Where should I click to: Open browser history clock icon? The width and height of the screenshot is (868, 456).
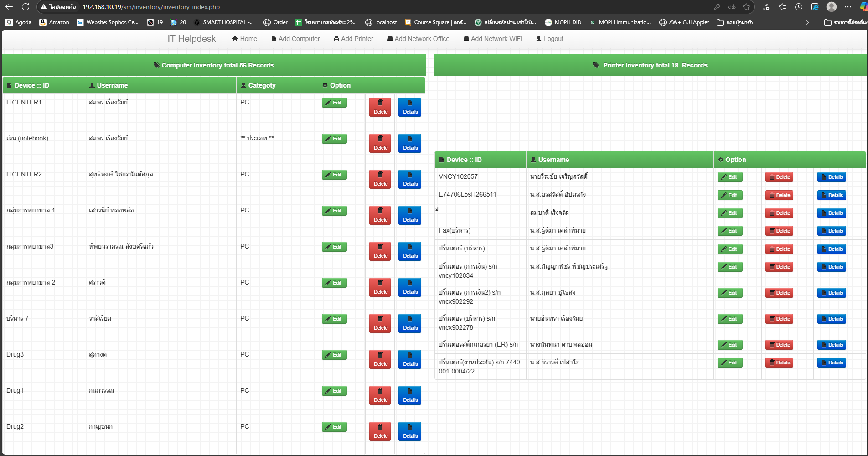[799, 7]
